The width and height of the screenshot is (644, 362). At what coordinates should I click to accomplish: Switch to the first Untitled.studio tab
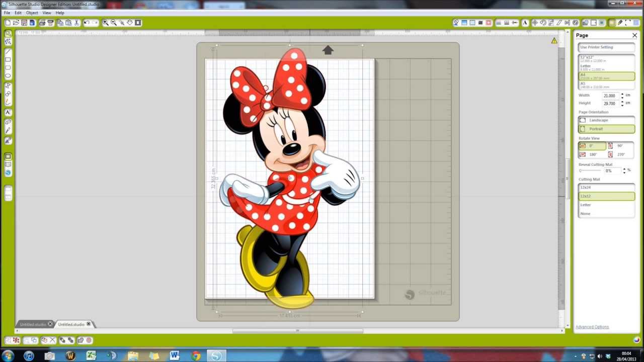tap(33, 324)
